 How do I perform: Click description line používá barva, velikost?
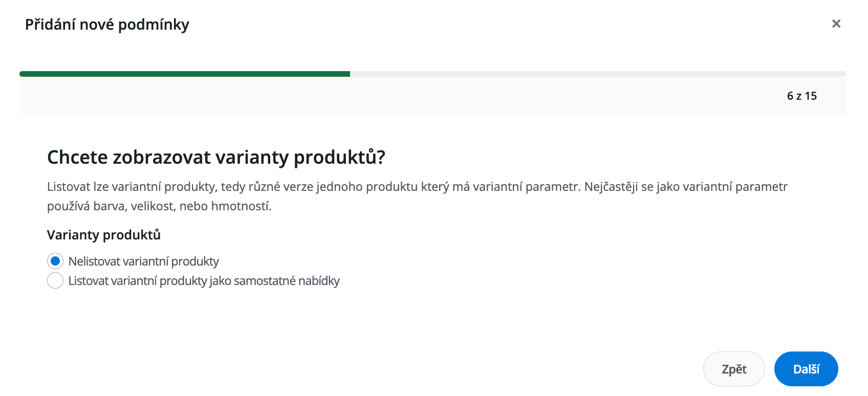click(159, 206)
